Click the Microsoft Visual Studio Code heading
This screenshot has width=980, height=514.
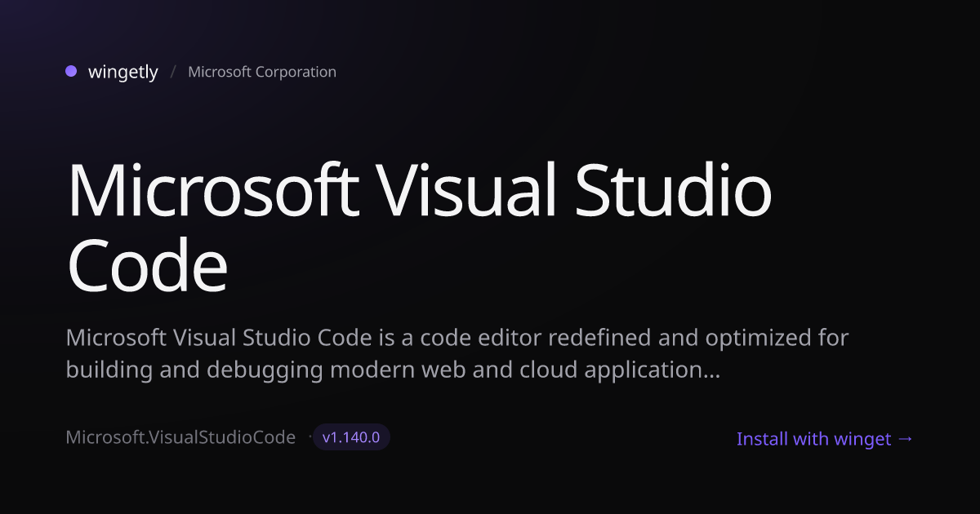(x=419, y=228)
